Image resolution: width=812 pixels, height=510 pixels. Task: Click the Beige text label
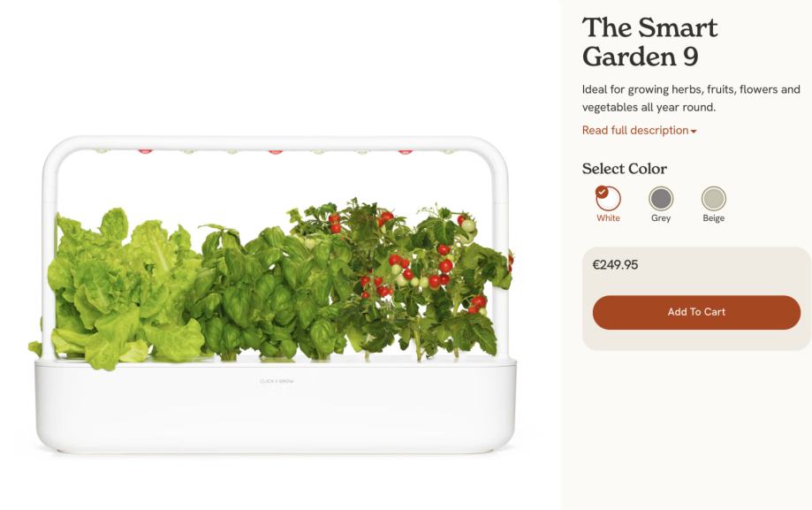tap(714, 218)
